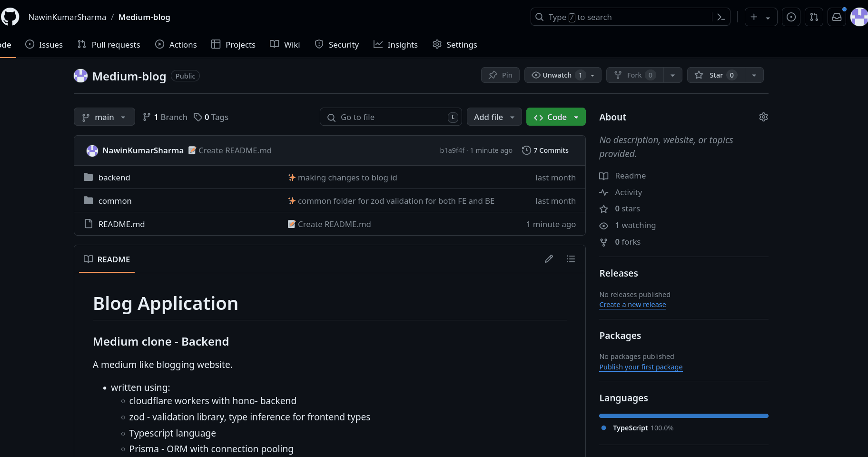
Task: Click the commit history clock icon
Action: pos(526,150)
